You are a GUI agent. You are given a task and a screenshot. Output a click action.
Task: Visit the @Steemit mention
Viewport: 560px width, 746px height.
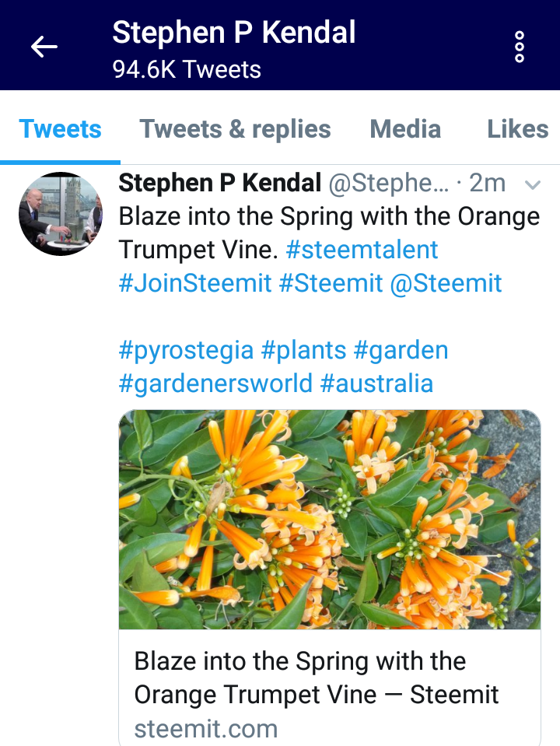(446, 284)
